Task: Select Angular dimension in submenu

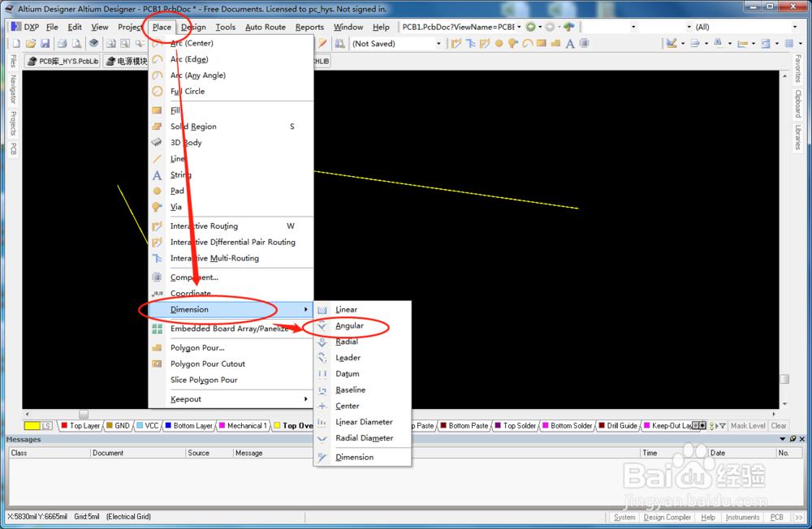Action: pos(362,325)
